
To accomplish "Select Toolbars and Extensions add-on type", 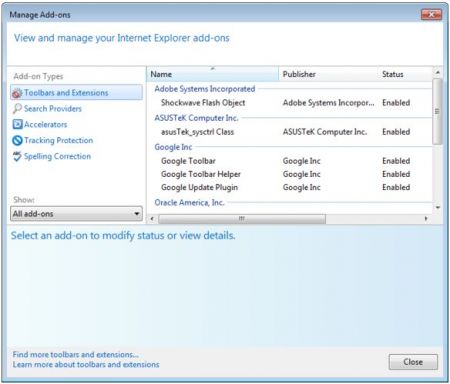I will tap(77, 92).
